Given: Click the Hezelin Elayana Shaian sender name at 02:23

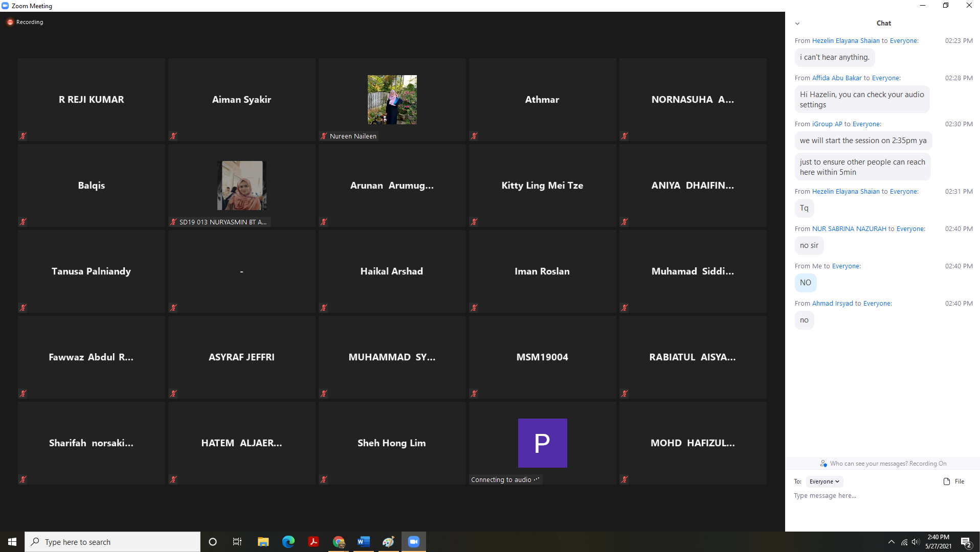Looking at the screenshot, I should [846, 41].
